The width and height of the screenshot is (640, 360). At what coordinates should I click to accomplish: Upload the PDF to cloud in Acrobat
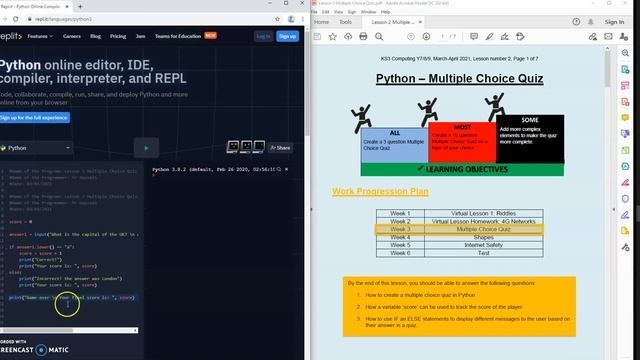(348, 37)
